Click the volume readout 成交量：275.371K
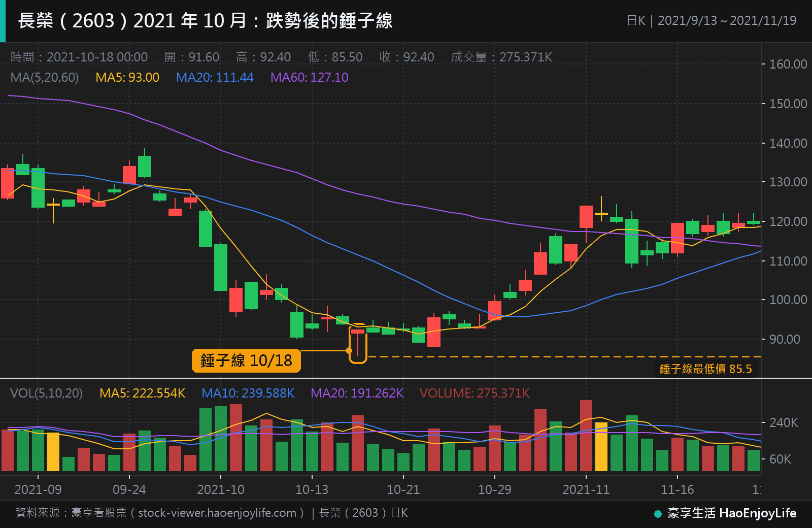The height and width of the screenshot is (528, 812). point(501,57)
